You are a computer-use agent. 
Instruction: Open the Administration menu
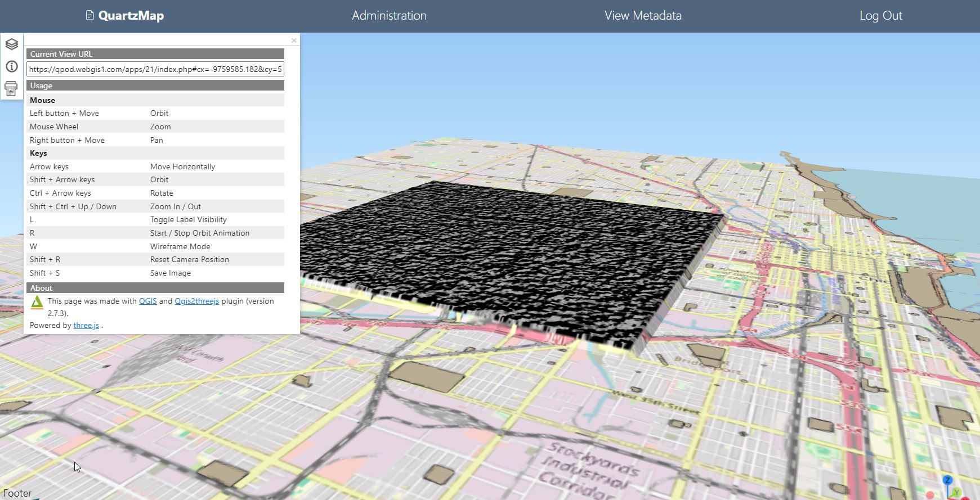pos(389,16)
